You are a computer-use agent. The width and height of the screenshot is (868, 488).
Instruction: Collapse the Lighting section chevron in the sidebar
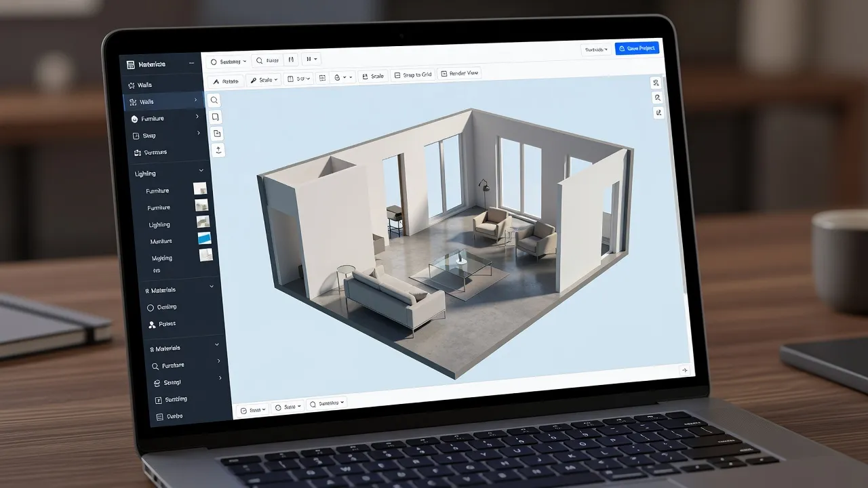(201, 171)
